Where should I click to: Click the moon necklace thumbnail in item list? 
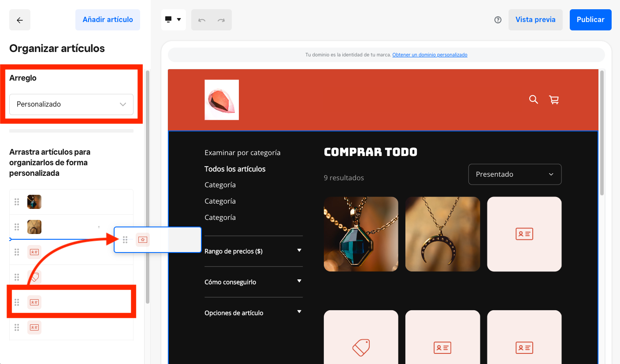[x=34, y=227]
